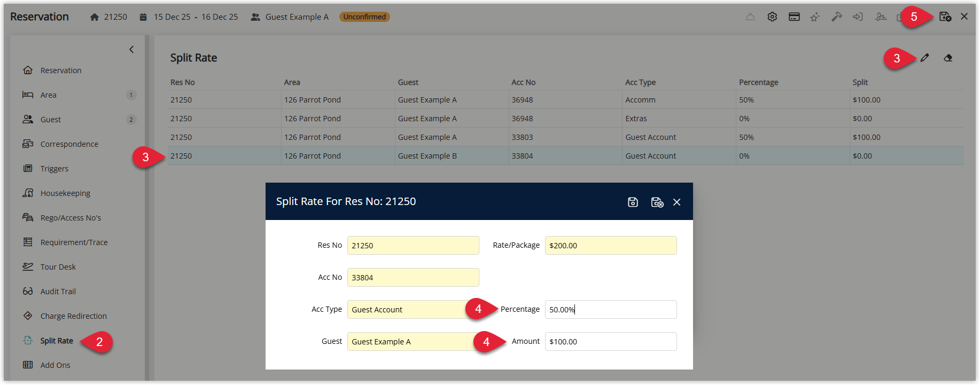The height and width of the screenshot is (385, 980).
Task: Click the Extras row's 0% percentage cell
Action: pyautogui.click(x=792, y=119)
